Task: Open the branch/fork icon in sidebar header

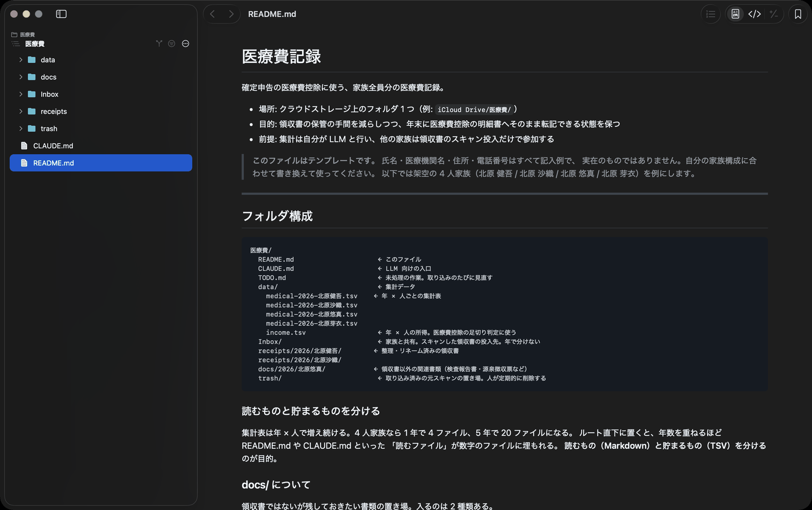Action: click(x=159, y=44)
